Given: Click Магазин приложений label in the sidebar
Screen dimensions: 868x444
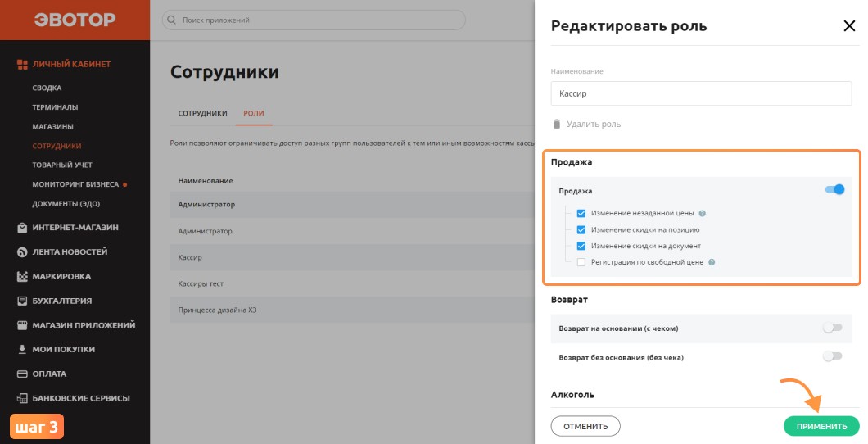Looking at the screenshot, I should pyautogui.click(x=84, y=325).
